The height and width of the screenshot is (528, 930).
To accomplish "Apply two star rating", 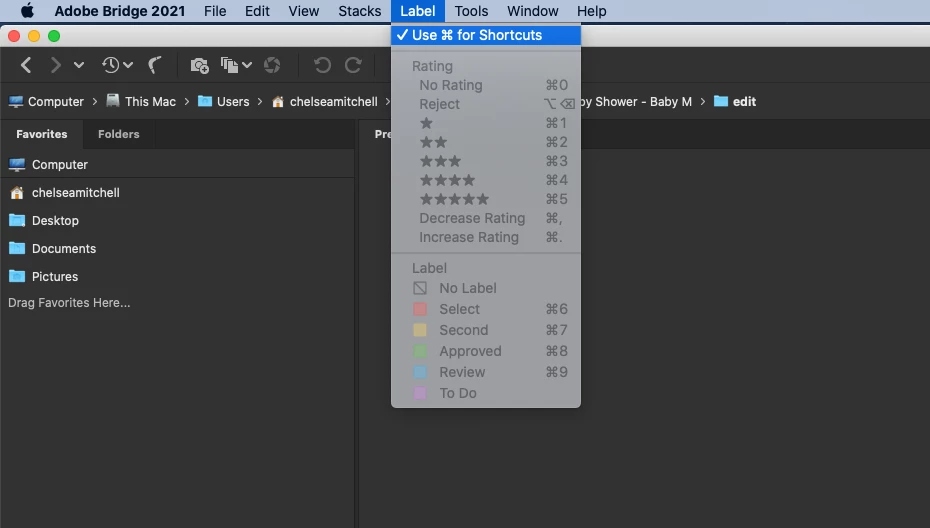I will [486, 142].
